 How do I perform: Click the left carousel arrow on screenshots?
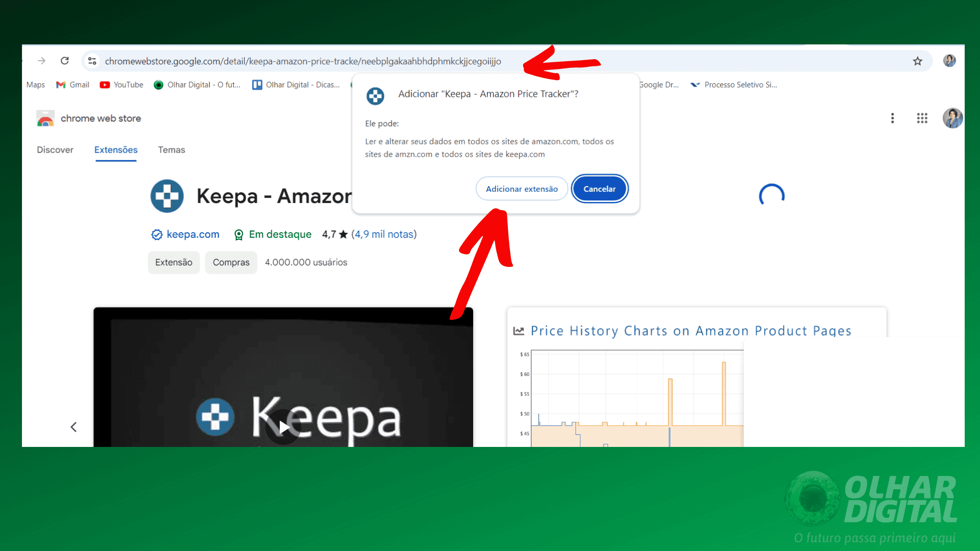point(74,427)
